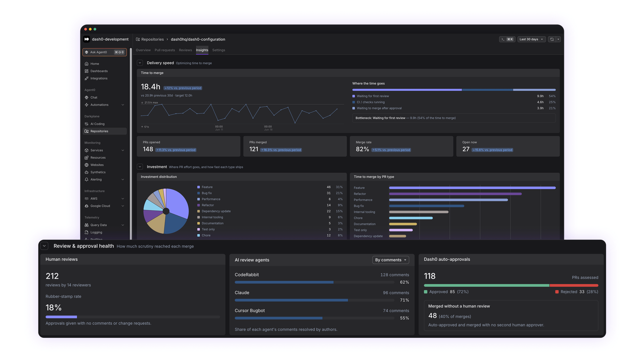The width and height of the screenshot is (644, 362).
Task: Click the dash0-development logo icon
Action: coord(87,39)
